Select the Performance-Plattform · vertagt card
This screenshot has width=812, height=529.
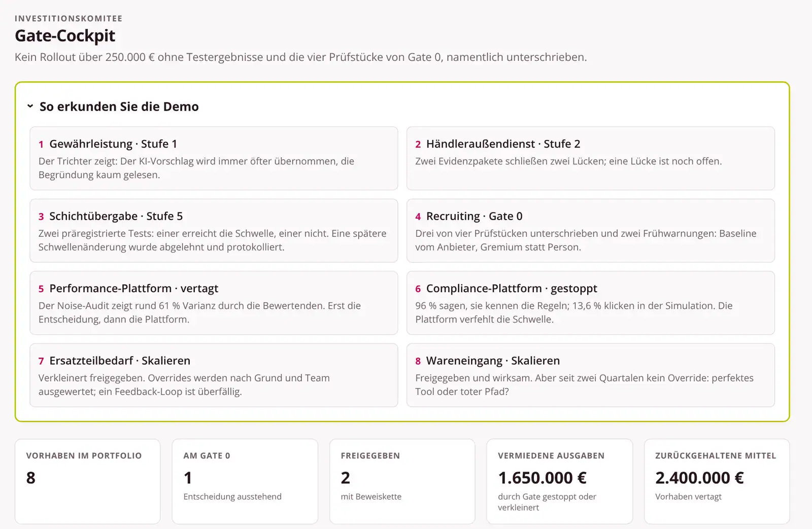[214, 303]
